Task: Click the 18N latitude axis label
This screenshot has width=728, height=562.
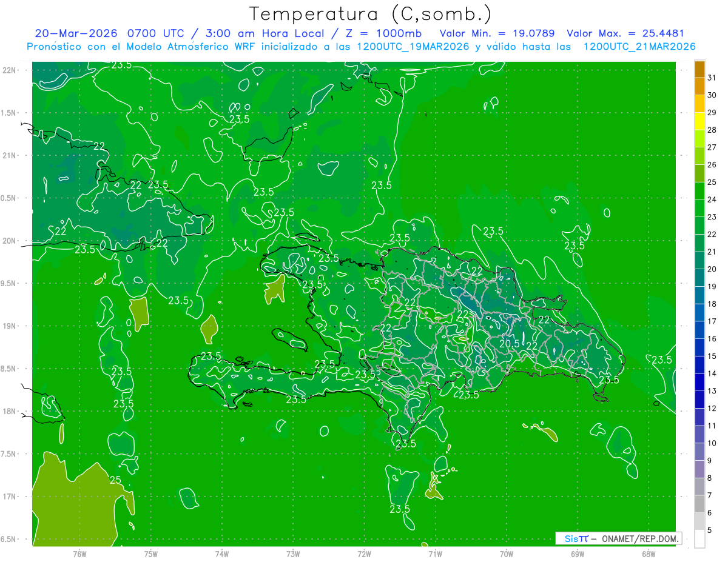Action: (10, 411)
